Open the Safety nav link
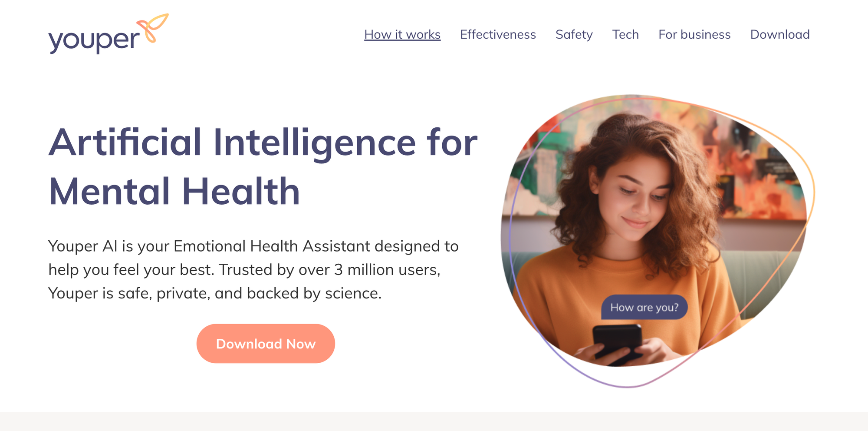 coord(574,34)
